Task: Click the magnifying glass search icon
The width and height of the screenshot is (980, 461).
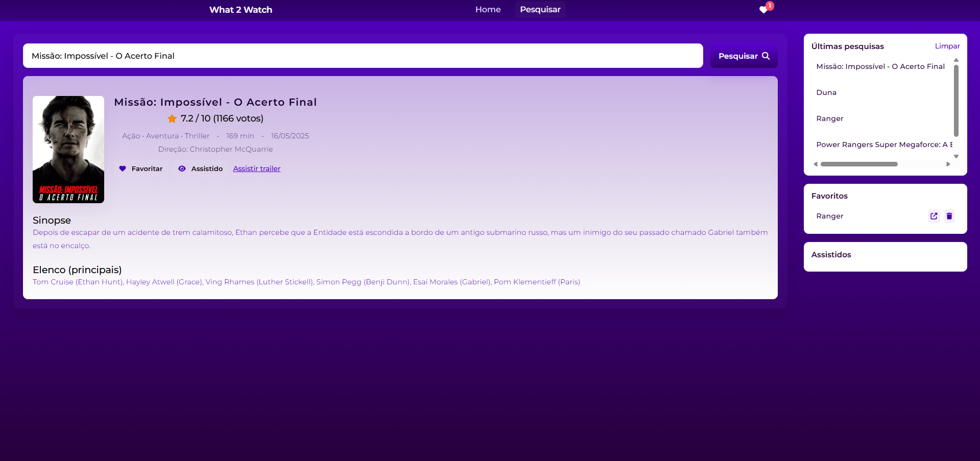Action: pyautogui.click(x=766, y=56)
